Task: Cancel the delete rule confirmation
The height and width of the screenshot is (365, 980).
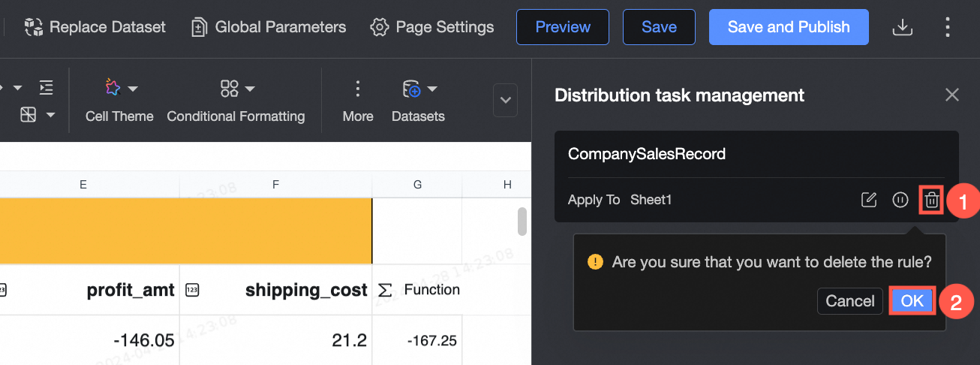Action: (849, 301)
